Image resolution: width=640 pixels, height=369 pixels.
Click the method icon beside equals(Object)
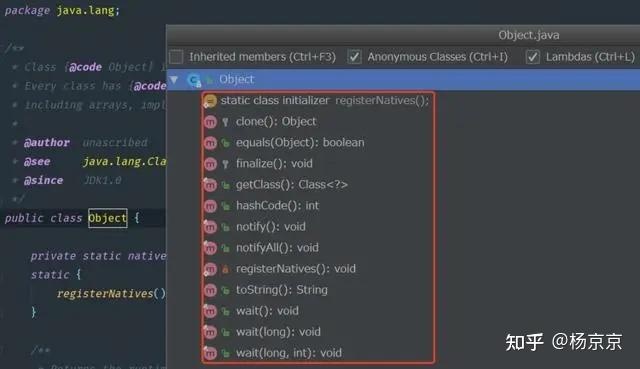point(210,143)
